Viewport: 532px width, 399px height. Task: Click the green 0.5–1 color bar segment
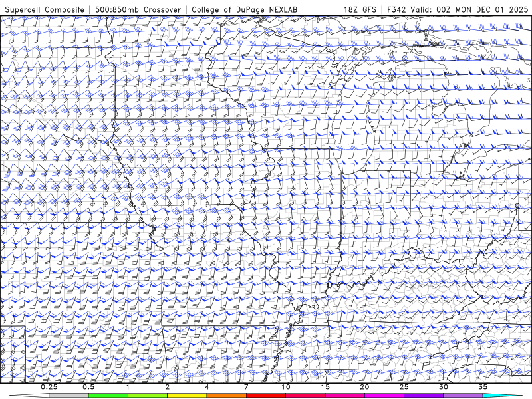click(x=108, y=396)
